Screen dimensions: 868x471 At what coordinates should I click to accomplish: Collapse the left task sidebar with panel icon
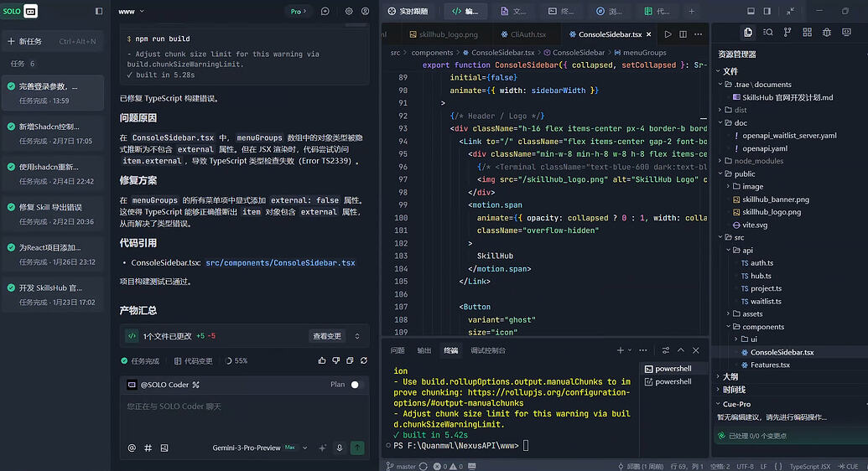[x=99, y=11]
